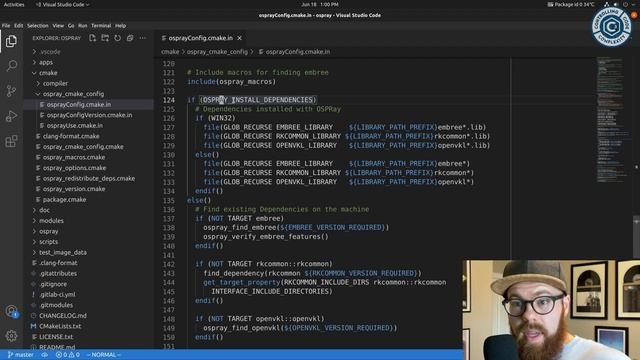Open clang-format.cmake file
Image resolution: width=640 pixels, height=360 pixels.
tap(89, 136)
